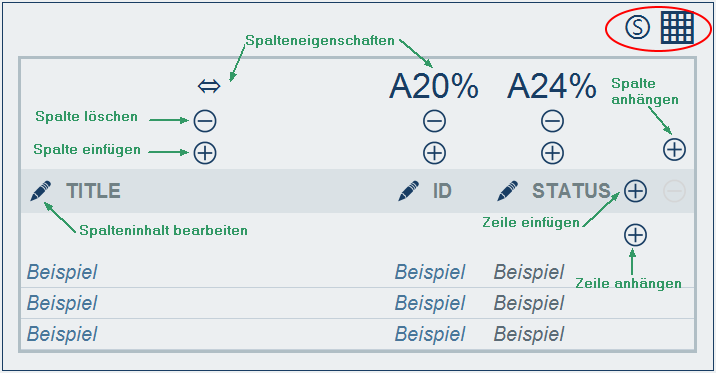This screenshot has width=716, height=373.
Task: Insert a column before the ID column
Action: tap(434, 153)
